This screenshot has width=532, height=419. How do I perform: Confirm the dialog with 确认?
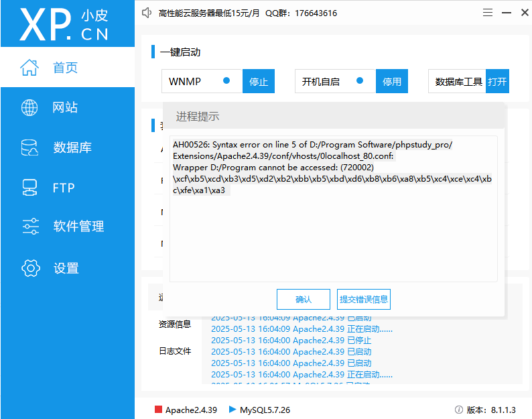coord(304,299)
